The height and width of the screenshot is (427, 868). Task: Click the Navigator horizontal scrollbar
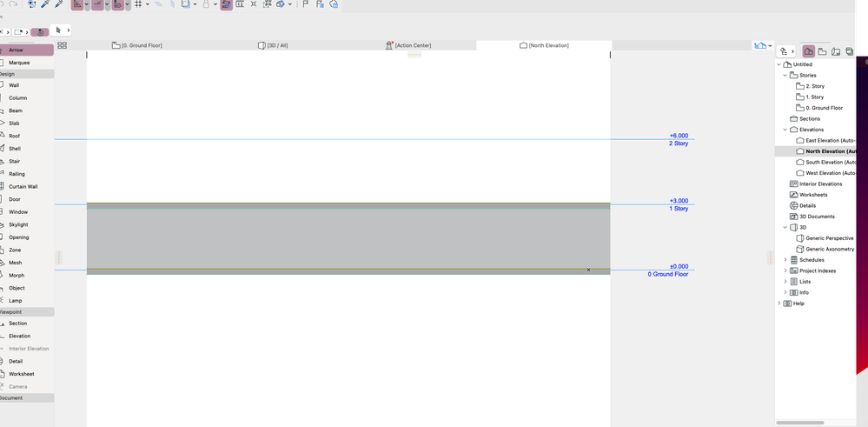click(x=800, y=423)
